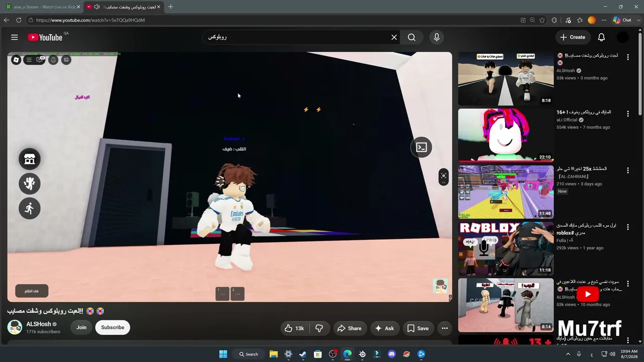Image resolution: width=644 pixels, height=362 pixels.
Task: Open a new browser tab
Action: pos(171,7)
